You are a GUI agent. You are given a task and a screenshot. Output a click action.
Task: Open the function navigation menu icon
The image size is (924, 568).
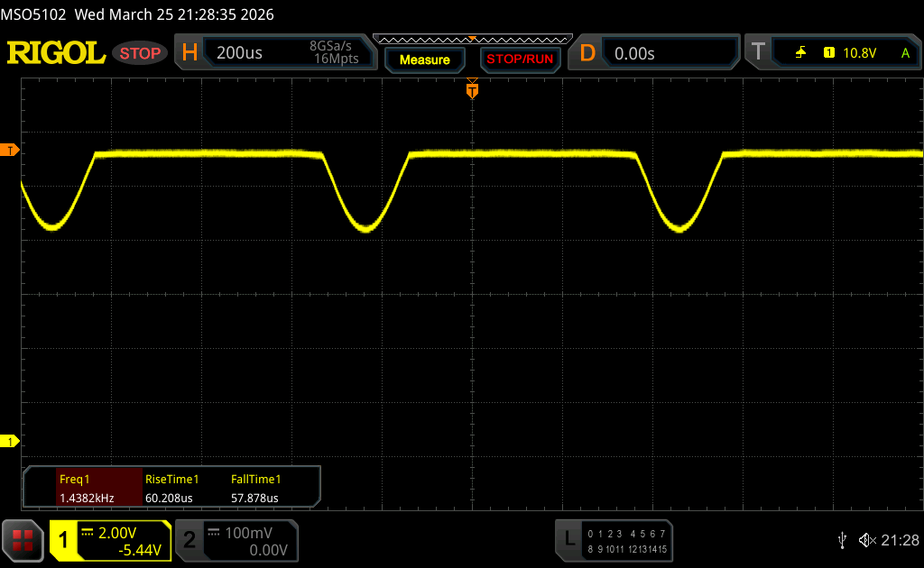click(23, 539)
